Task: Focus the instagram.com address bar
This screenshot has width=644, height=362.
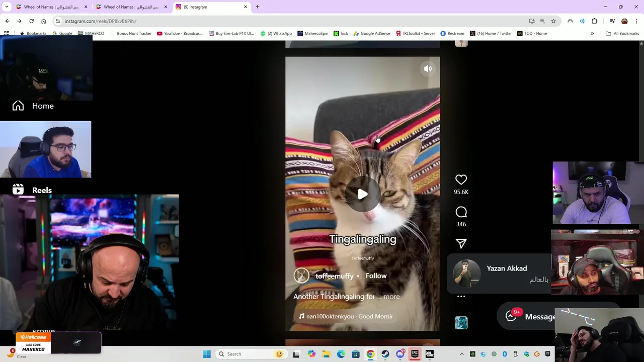Action: click(x=292, y=21)
